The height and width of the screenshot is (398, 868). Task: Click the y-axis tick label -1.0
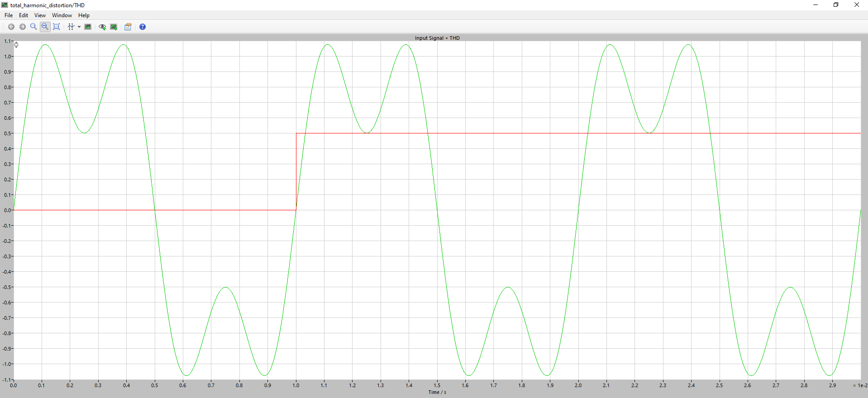(x=7, y=364)
